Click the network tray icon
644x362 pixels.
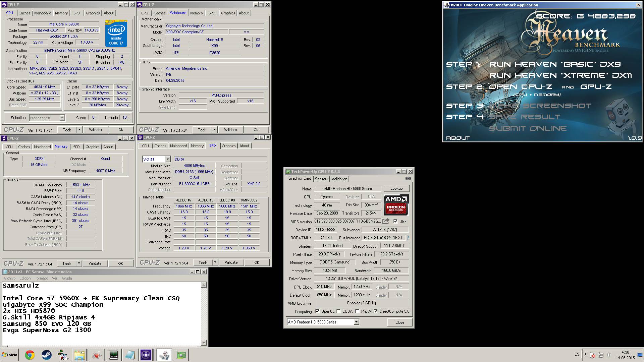point(601,355)
